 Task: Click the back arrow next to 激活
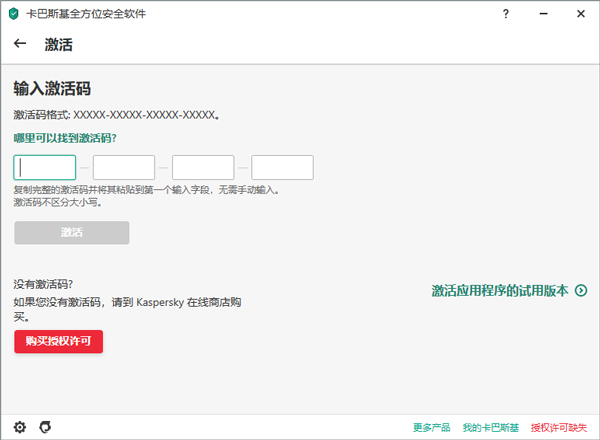[x=20, y=44]
